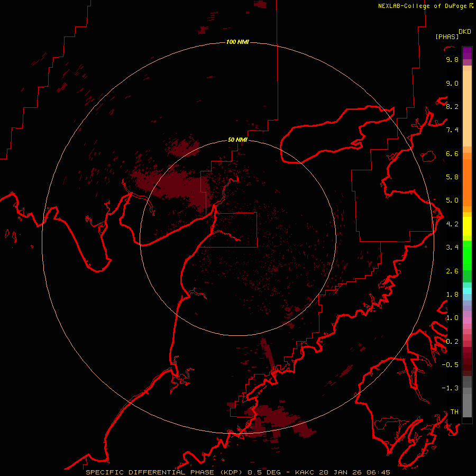Click the DKD label above the color scale
This screenshot has height=476, width=476.
[464, 32]
